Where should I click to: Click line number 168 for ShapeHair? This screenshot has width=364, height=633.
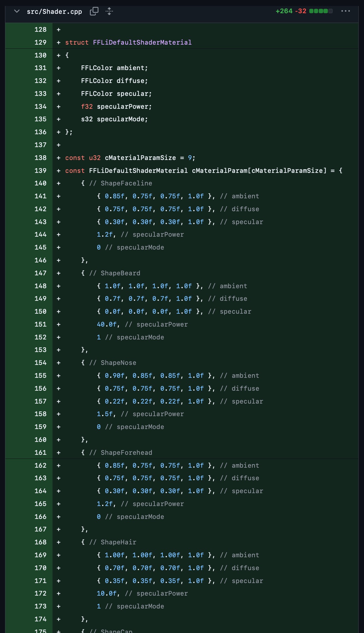pyautogui.click(x=40, y=542)
